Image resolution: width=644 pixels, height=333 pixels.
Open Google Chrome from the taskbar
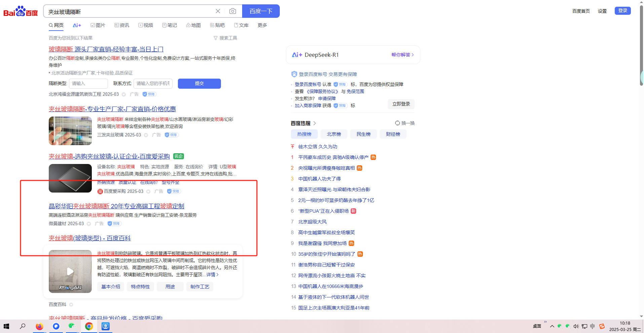pos(89,326)
